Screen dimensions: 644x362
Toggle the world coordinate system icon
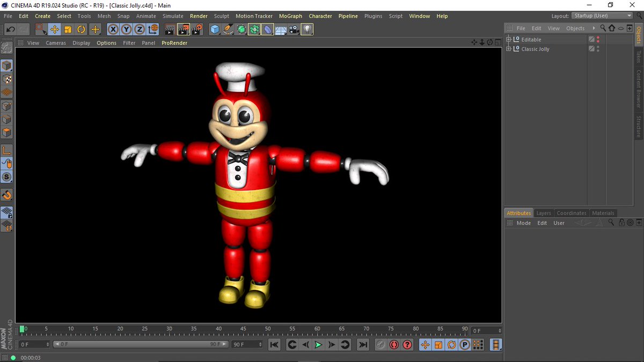point(153,29)
